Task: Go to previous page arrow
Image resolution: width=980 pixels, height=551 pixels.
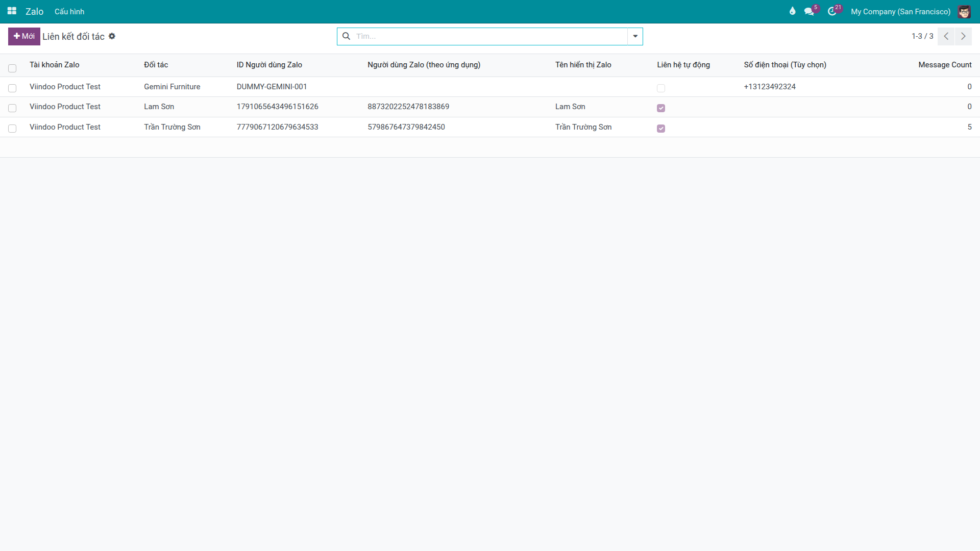Action: coord(946,36)
